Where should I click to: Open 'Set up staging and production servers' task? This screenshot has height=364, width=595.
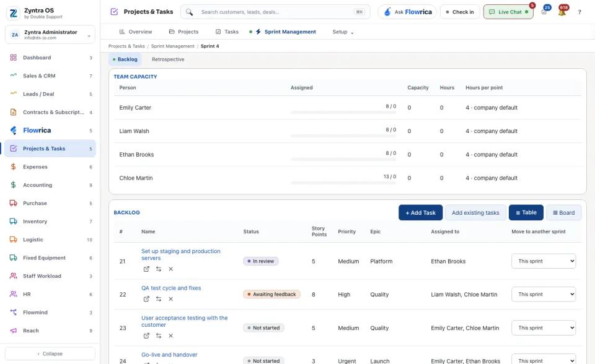click(180, 254)
